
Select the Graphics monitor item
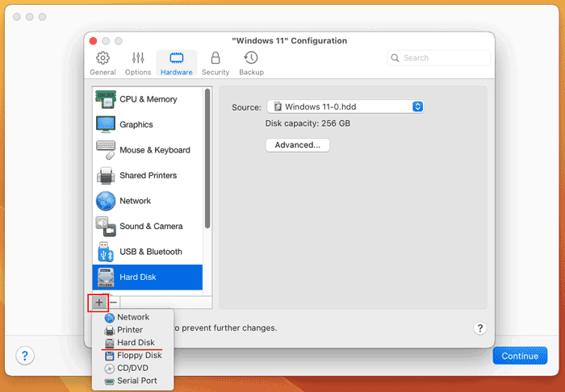click(x=148, y=124)
